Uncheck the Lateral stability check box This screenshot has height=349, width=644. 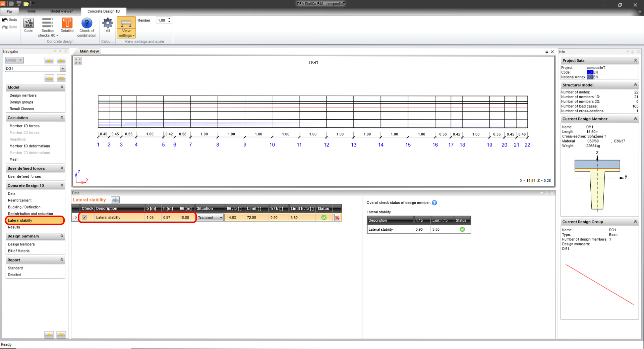click(x=84, y=218)
